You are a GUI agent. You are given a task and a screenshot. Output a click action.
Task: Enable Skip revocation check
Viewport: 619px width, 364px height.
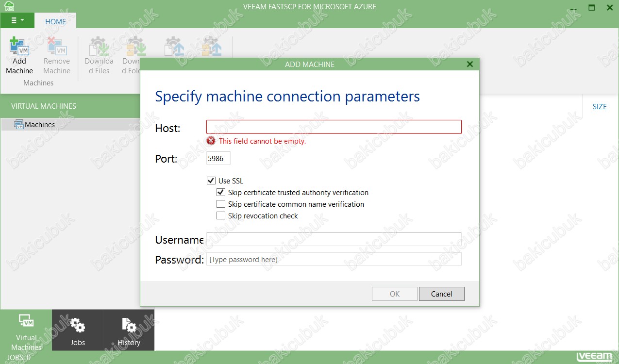221,216
